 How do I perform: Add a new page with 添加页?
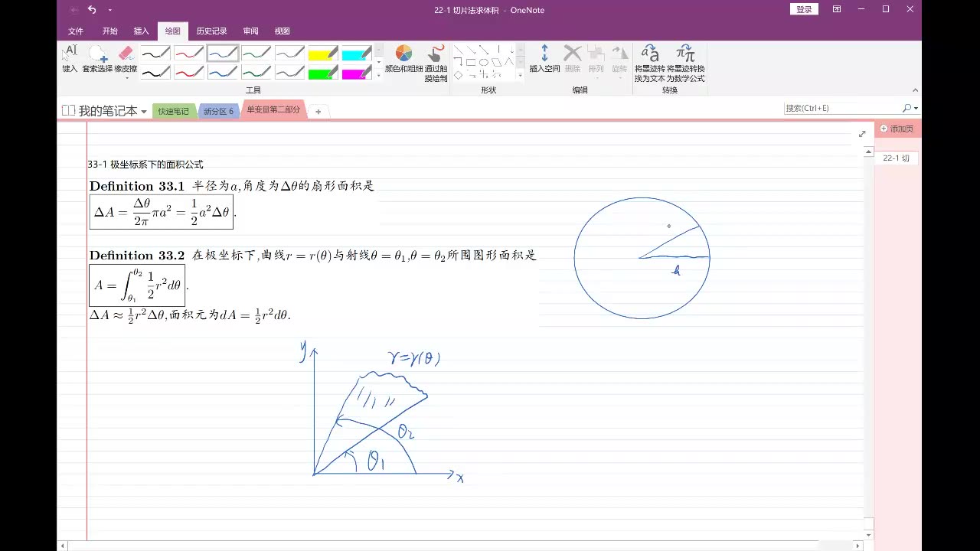(x=896, y=129)
